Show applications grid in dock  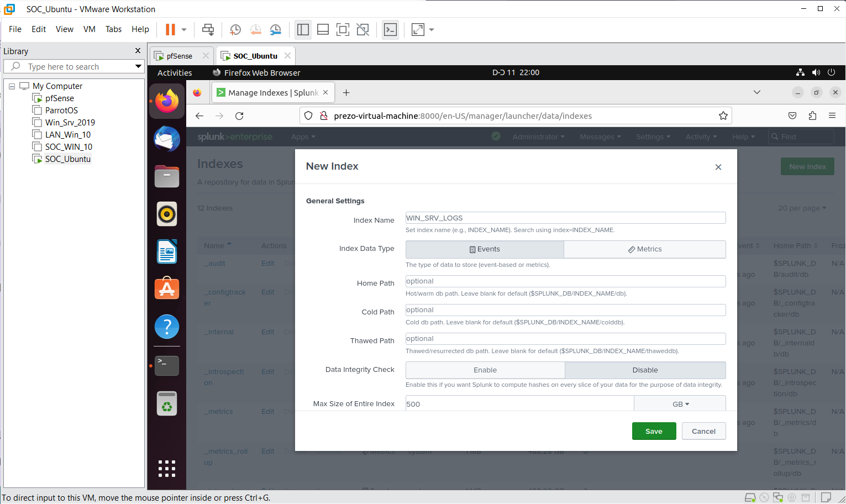(167, 469)
